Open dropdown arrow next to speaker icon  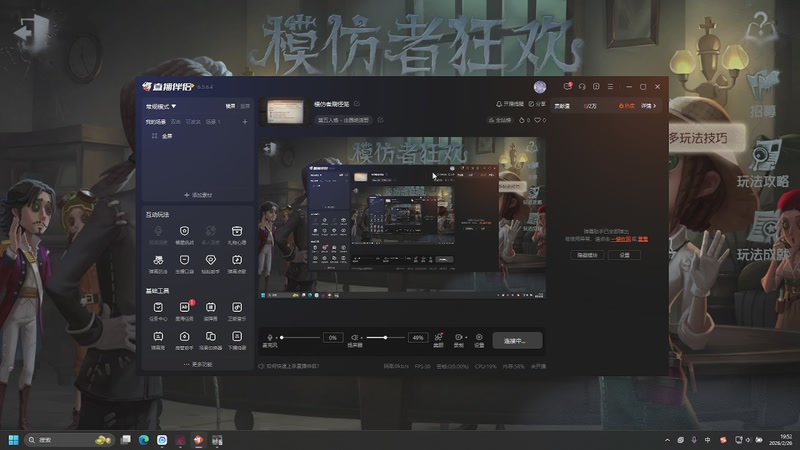tap(361, 338)
